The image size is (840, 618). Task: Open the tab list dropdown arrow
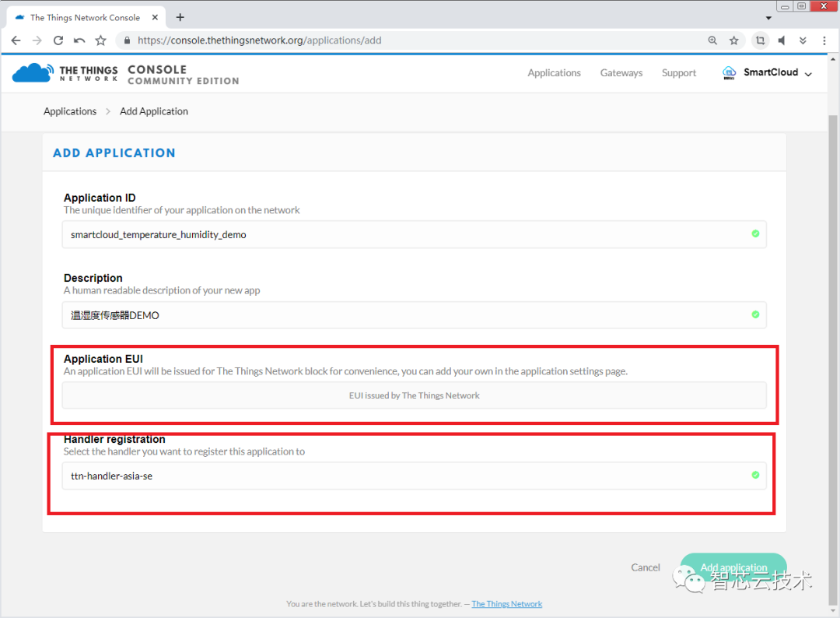[768, 18]
